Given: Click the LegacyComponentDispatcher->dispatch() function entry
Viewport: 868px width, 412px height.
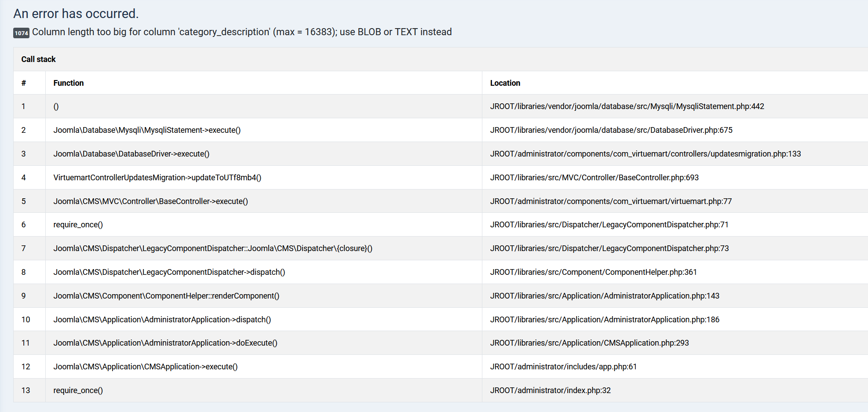Looking at the screenshot, I should point(169,272).
